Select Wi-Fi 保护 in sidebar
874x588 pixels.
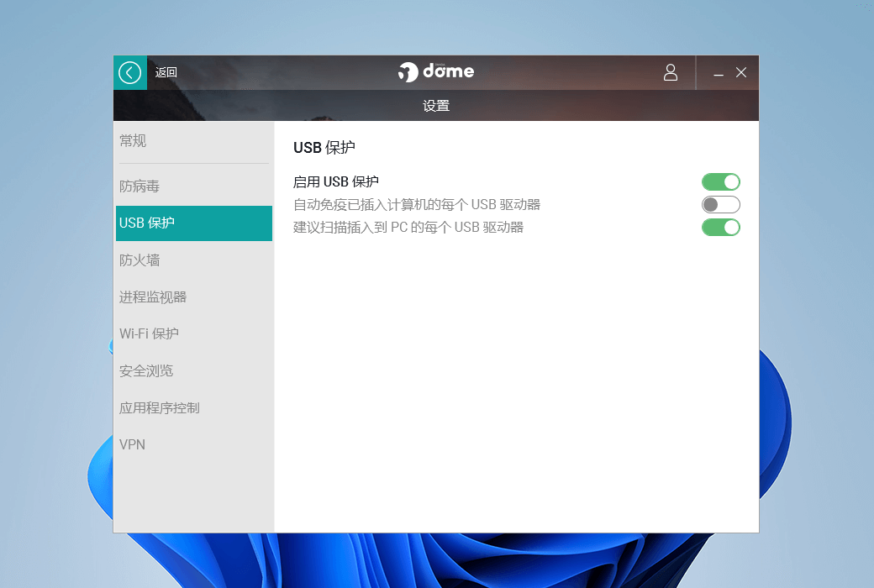pos(149,334)
